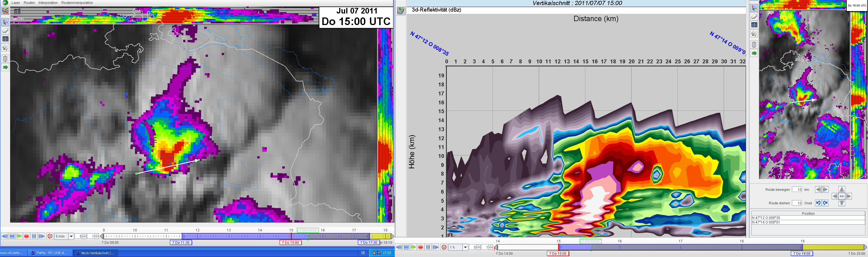This screenshot has height=257, width=868.
Task: Click left timeline's start arrow handle
Action: tap(102, 236)
